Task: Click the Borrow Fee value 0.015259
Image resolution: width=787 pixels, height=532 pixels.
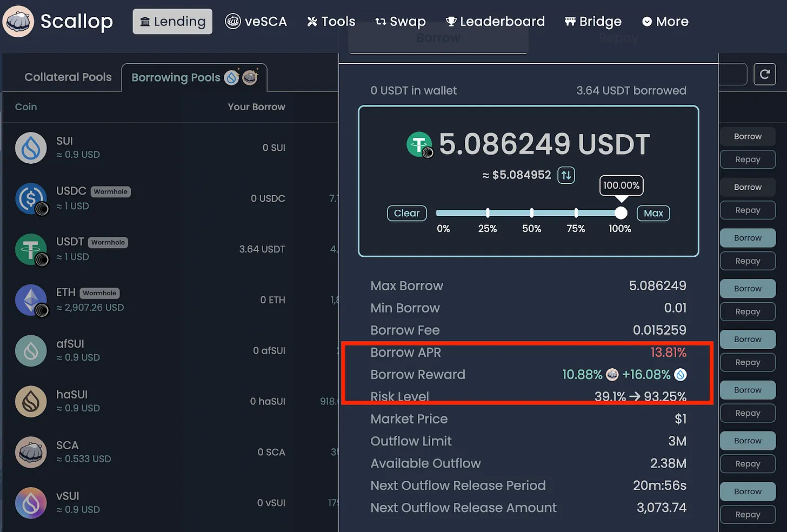Action: point(659,330)
